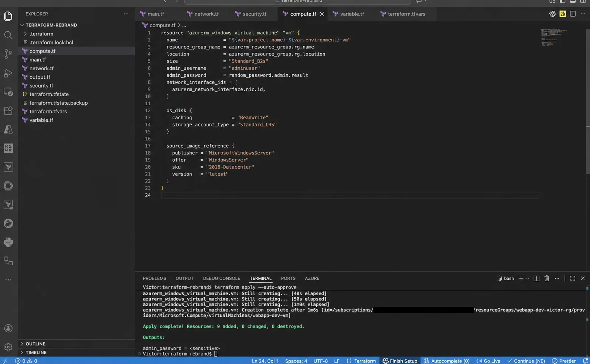Switch to the network.tf editor tab
Screen dimensions: 590x364
click(x=206, y=14)
